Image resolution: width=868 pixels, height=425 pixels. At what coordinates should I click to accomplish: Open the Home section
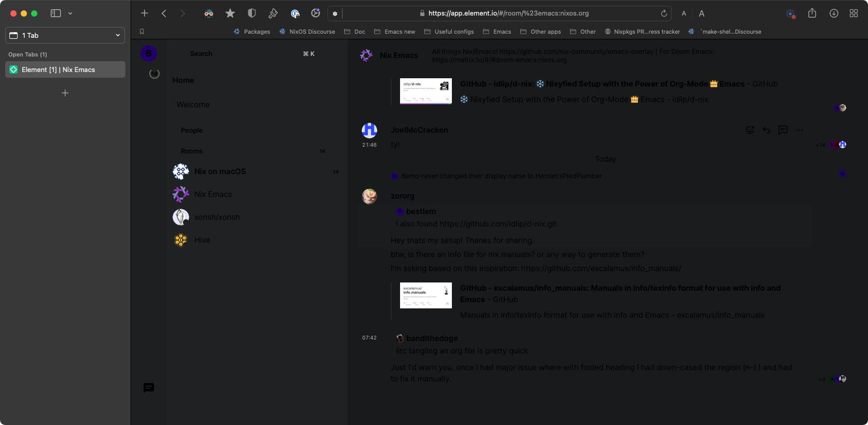(183, 80)
